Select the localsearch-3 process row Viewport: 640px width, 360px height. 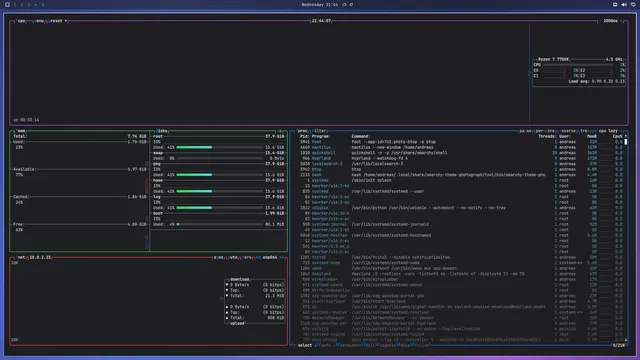(x=460, y=164)
